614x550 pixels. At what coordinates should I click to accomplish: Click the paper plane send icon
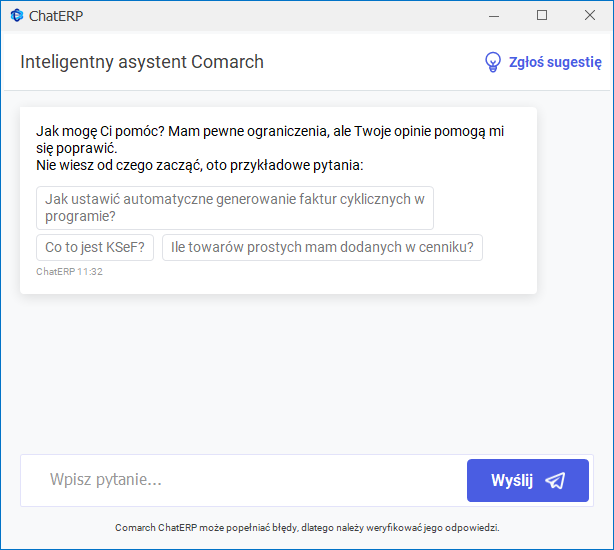[x=555, y=481]
